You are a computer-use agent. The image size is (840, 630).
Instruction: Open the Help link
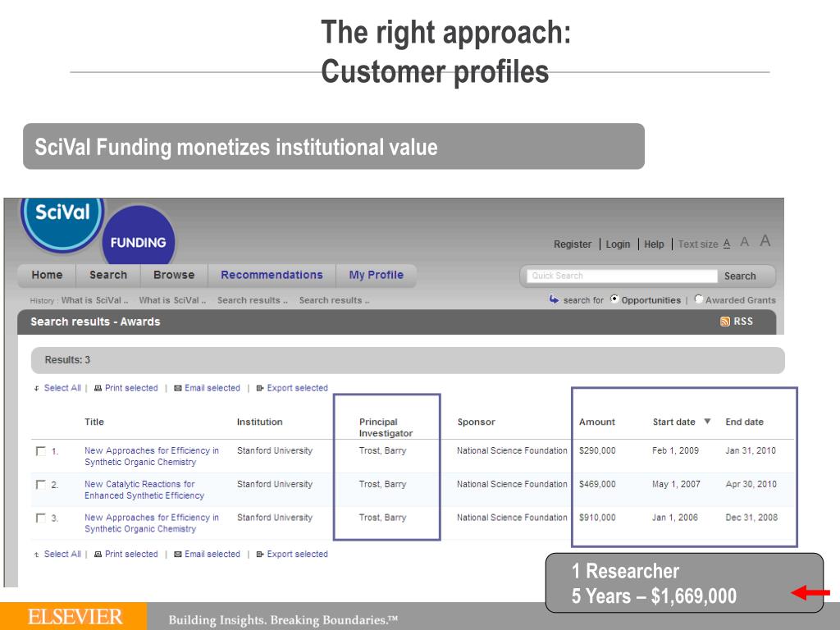[x=654, y=244]
